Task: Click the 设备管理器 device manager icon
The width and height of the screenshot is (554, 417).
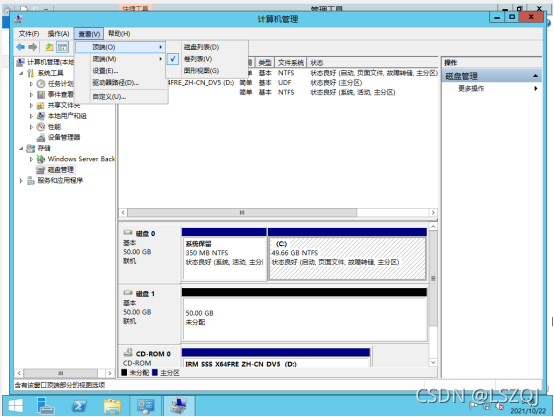Action: (41, 137)
